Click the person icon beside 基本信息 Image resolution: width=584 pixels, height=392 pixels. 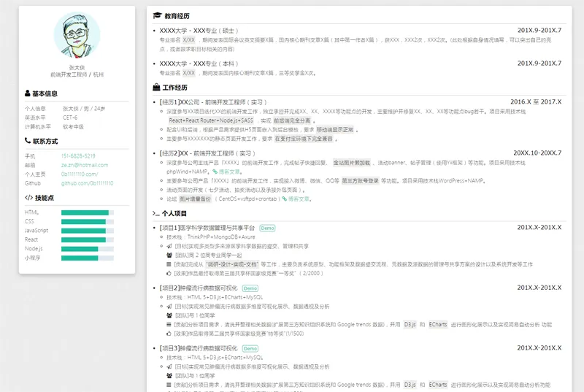(x=28, y=93)
